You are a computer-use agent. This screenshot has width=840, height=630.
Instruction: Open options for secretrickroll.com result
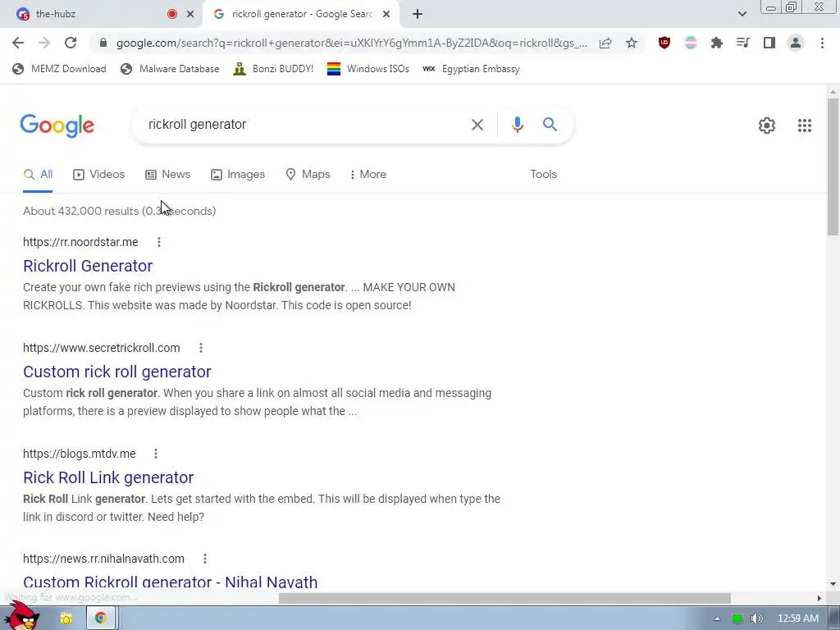click(x=201, y=348)
